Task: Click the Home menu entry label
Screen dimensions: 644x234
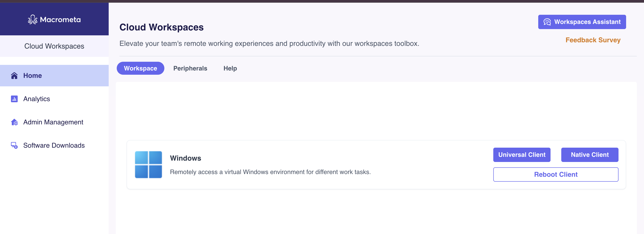Action: click(32, 75)
